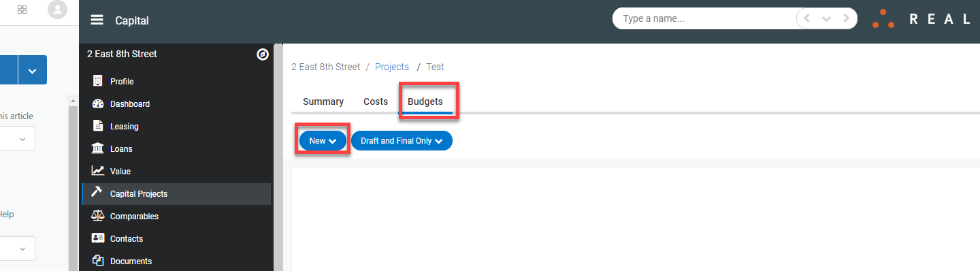Click the Dashboard gauge icon
The height and width of the screenshot is (271, 980).
tap(97, 103)
